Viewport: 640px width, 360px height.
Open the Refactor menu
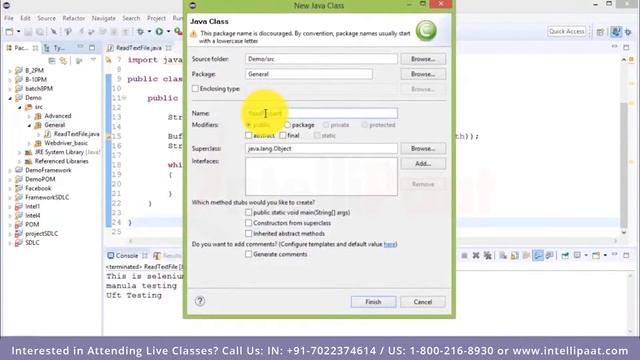pyautogui.click(x=73, y=18)
